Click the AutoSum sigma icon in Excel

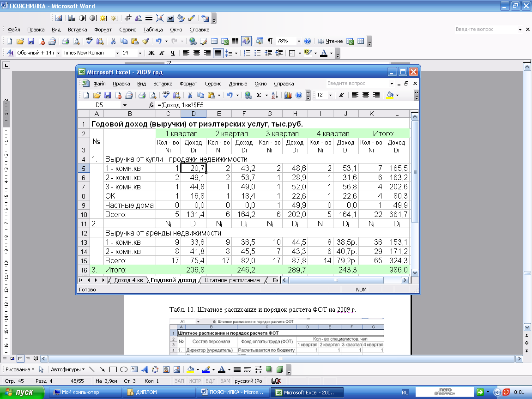click(x=259, y=95)
